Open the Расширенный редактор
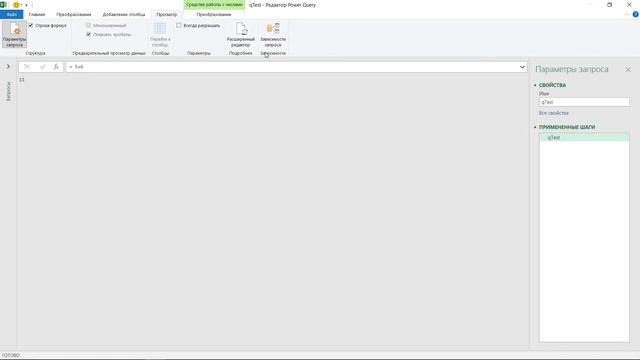The height and width of the screenshot is (360, 640). tap(240, 35)
